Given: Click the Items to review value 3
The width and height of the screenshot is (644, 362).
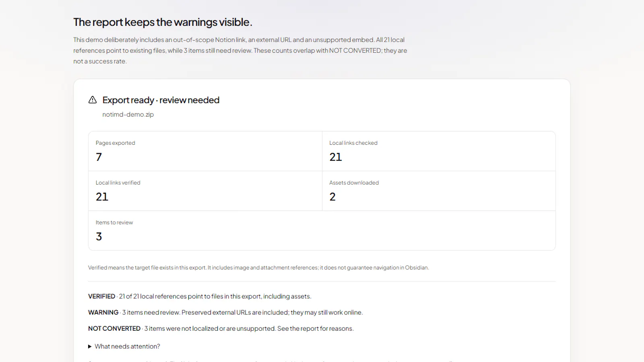Looking at the screenshot, I should [99, 237].
